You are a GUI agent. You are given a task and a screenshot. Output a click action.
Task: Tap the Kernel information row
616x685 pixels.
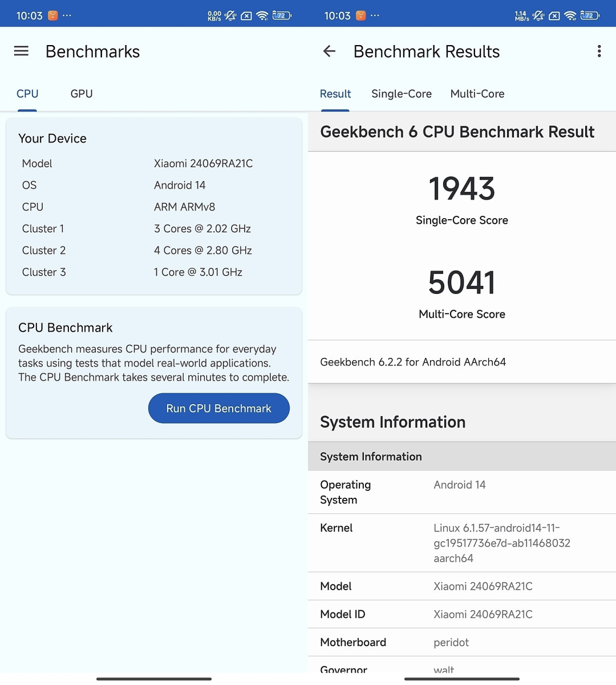(x=461, y=543)
